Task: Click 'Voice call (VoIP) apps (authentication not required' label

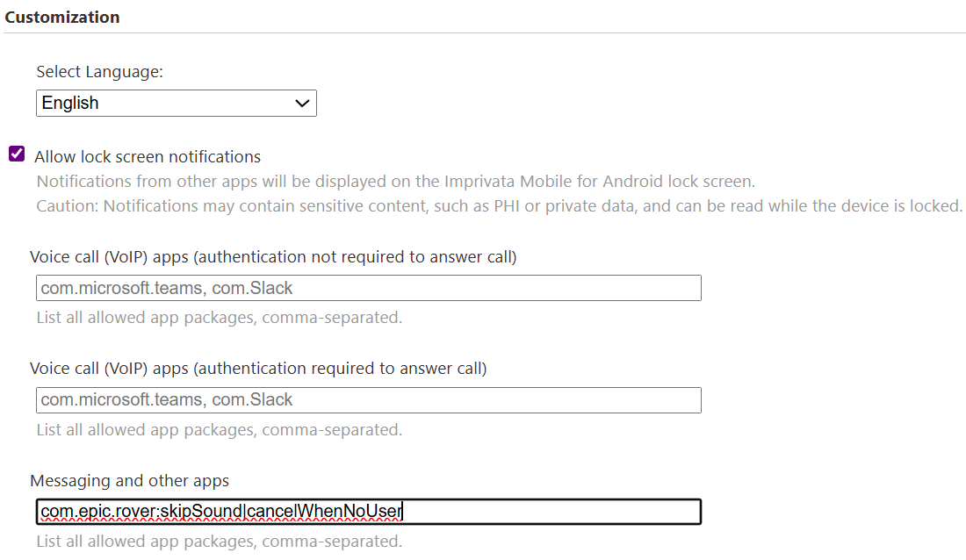Action: [x=273, y=257]
